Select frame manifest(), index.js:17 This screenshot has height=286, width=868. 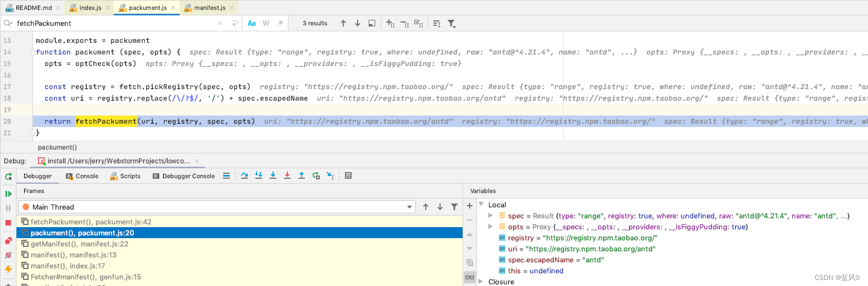pos(240,266)
